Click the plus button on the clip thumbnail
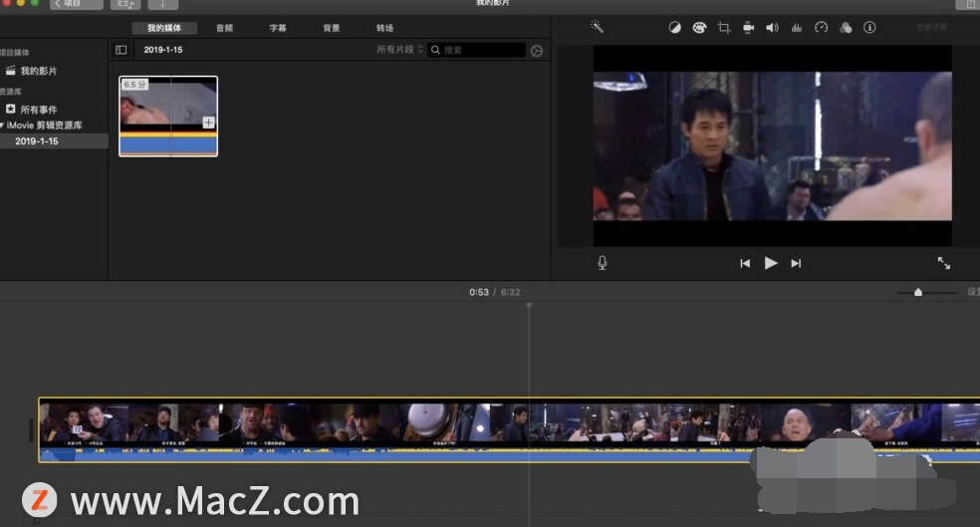 click(x=209, y=123)
